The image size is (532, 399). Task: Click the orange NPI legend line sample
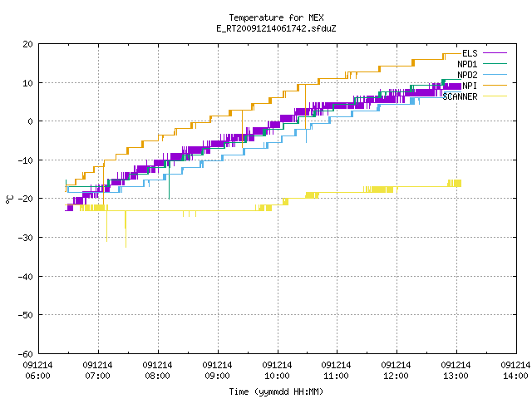[495, 85]
